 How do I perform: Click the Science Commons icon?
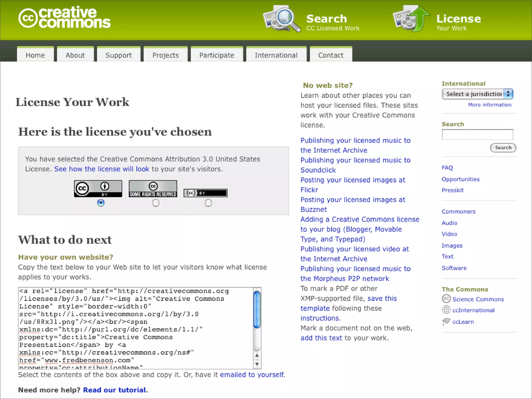[446, 299]
